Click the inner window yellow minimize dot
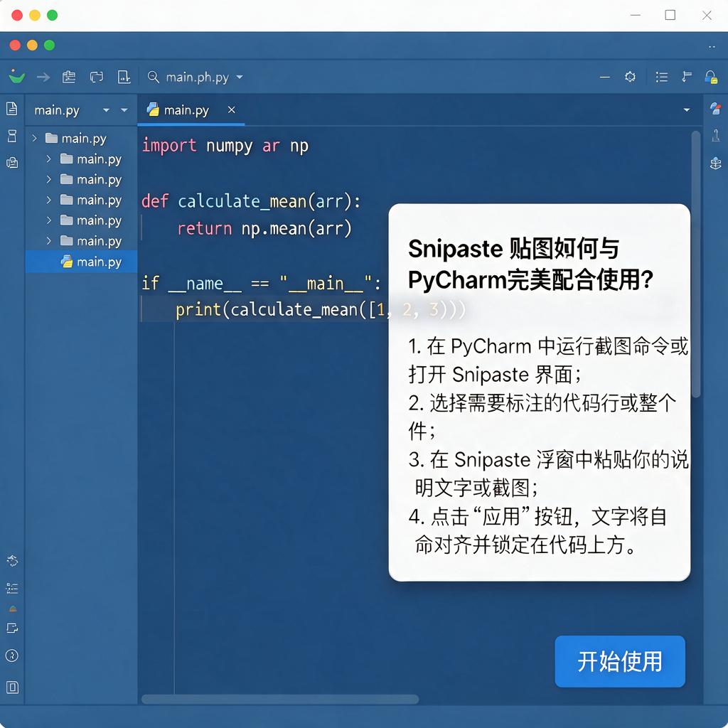The image size is (728, 728). click(32, 45)
